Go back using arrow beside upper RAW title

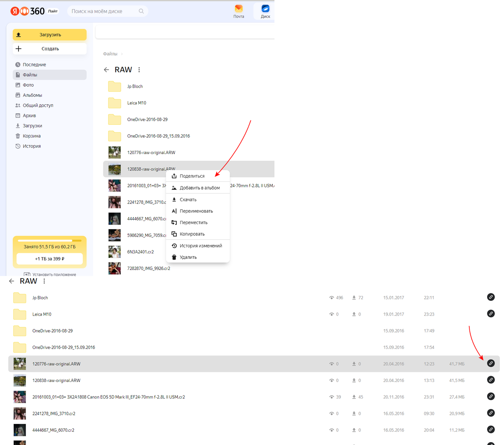coord(106,70)
